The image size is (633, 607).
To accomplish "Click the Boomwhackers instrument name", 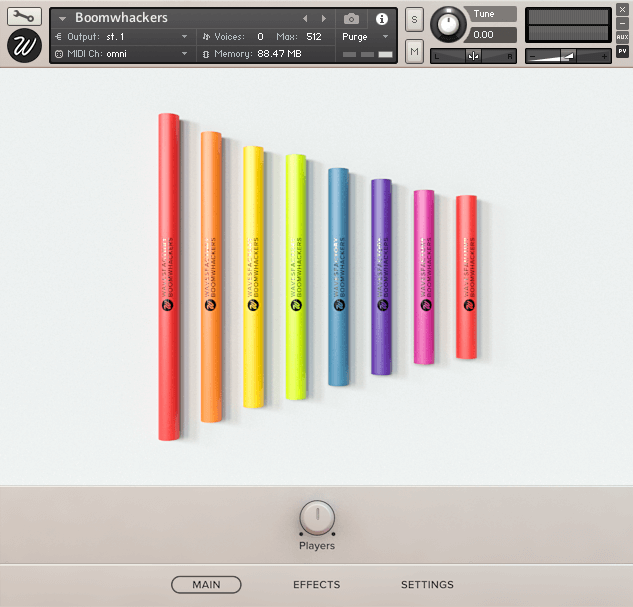I will pos(121,18).
